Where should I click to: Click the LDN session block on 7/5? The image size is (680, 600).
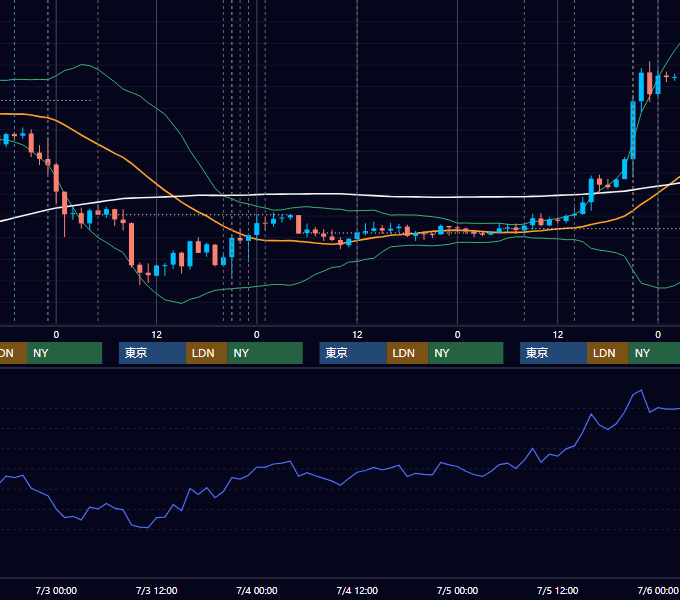pyautogui.click(x=608, y=353)
